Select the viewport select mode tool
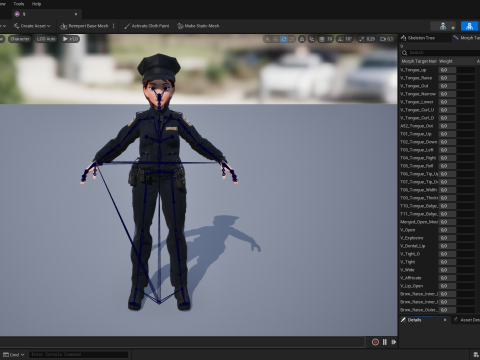The width and height of the screenshot is (480, 360). [x=267, y=39]
